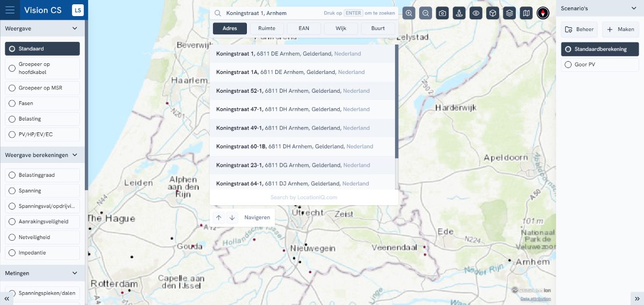Pick result Koningstraat 60-1B, 6811 DH Arnhem
644x305 pixels.
click(303, 146)
